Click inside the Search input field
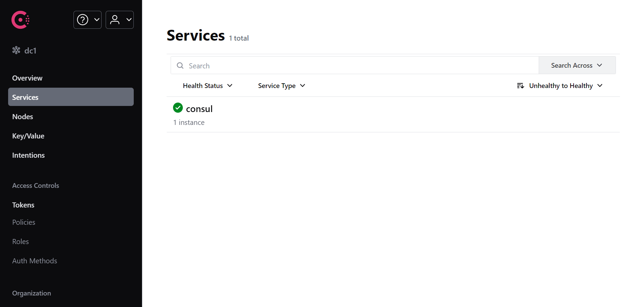The width and height of the screenshot is (644, 307). 305,65
